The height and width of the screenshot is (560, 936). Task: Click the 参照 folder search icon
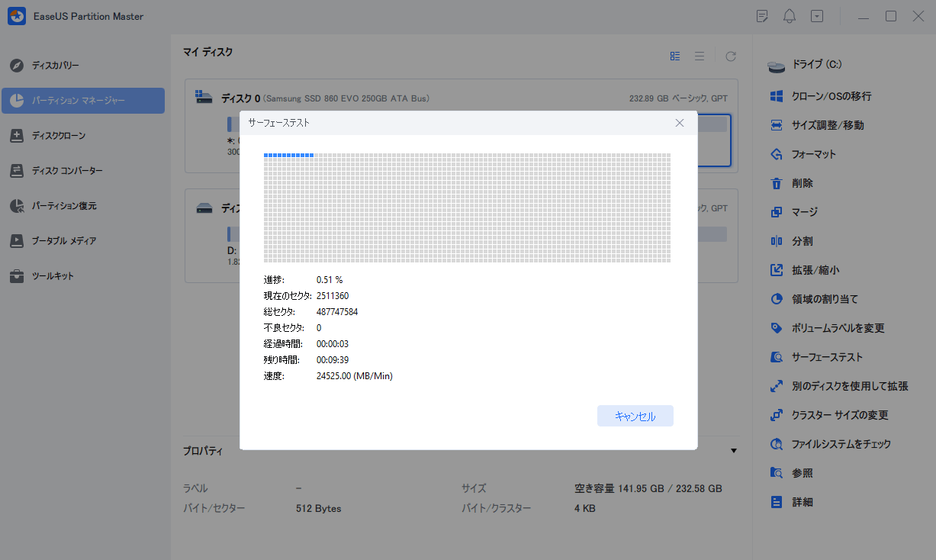(x=777, y=473)
